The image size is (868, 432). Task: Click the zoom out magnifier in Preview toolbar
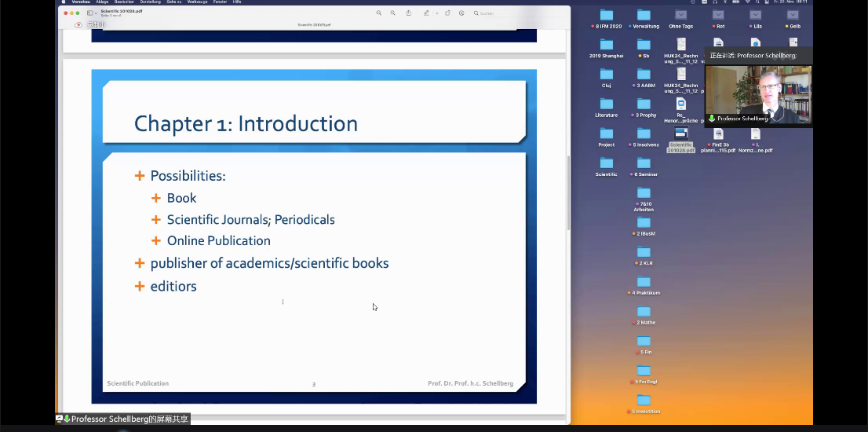(379, 13)
